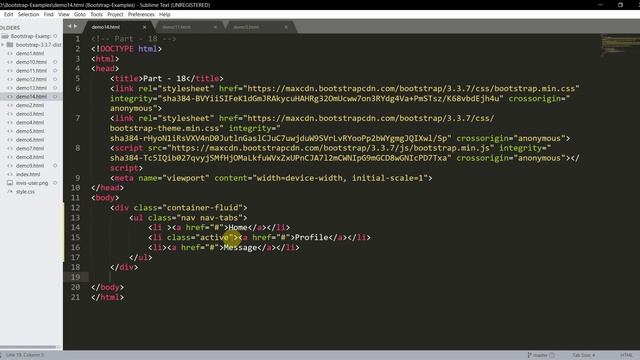Open demo3.html in the sidebar
The width and height of the screenshot is (640, 360).
point(30,114)
